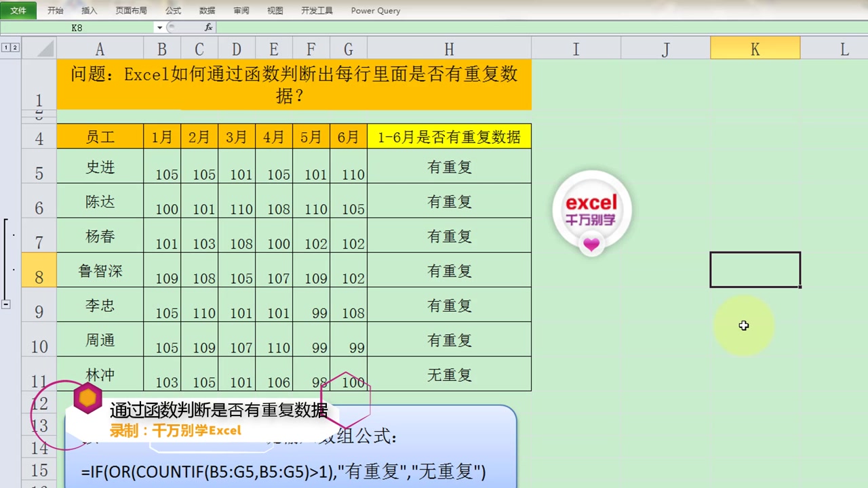Select highlighted column K header
This screenshot has width=868, height=488.
coord(755,49)
